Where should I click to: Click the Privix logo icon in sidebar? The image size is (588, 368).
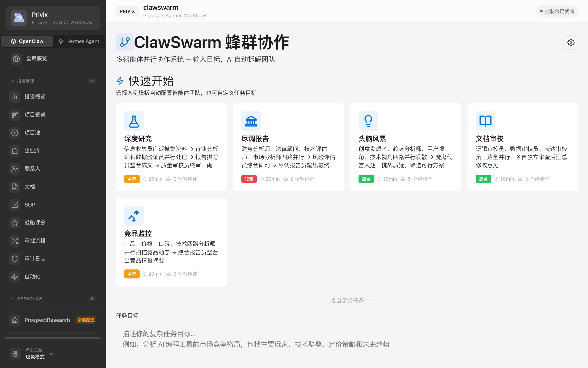(19, 18)
